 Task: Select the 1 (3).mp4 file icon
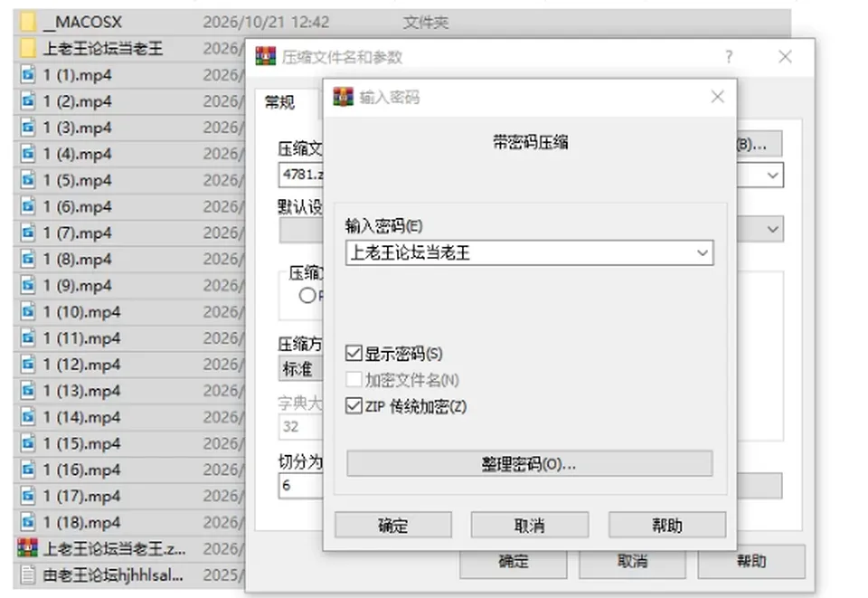28,128
